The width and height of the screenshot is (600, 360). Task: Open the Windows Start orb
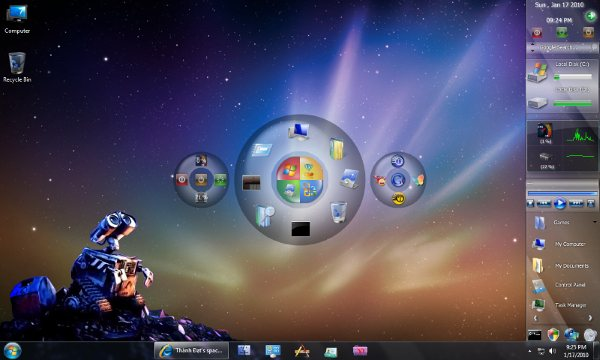click(12, 351)
